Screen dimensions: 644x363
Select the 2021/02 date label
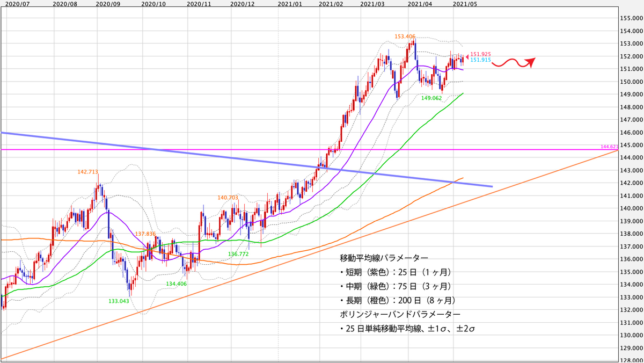(x=331, y=4)
